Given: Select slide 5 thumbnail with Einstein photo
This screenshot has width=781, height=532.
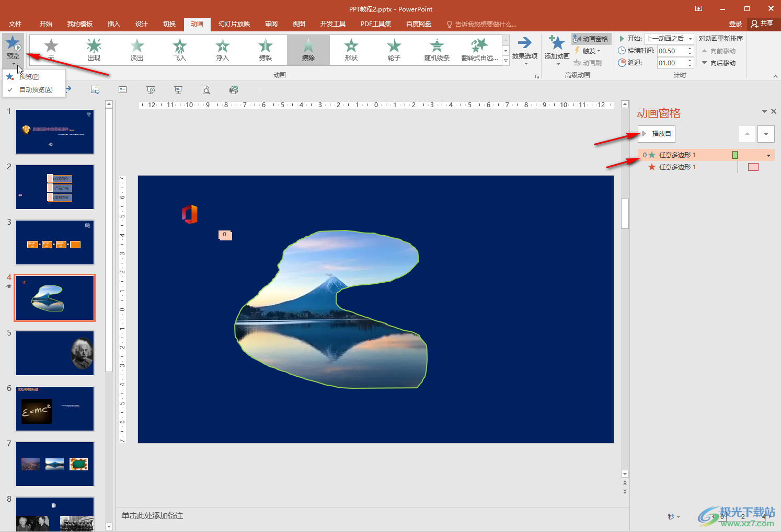Looking at the screenshot, I should tap(54, 353).
